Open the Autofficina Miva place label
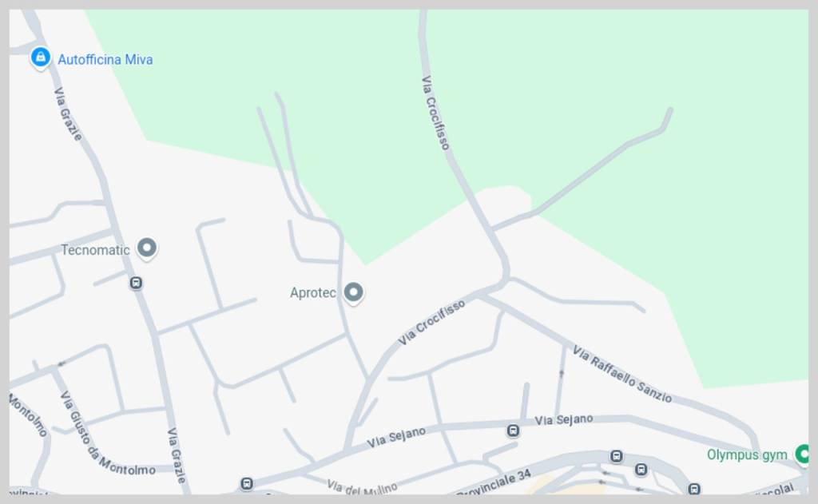818x504 pixels. tap(105, 59)
